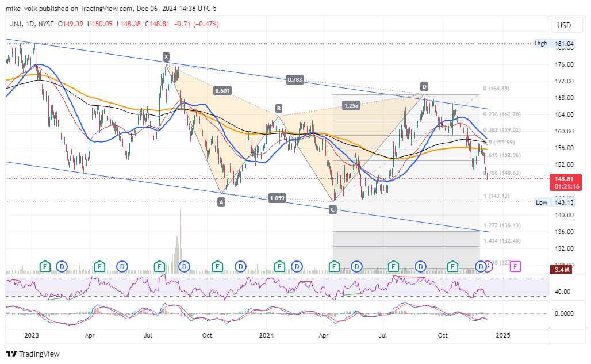Open the November 2024 dividend D marker

coord(481,267)
